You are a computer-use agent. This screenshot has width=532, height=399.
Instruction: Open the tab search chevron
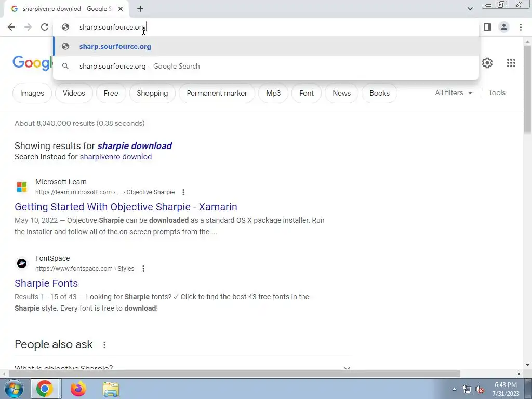click(470, 9)
